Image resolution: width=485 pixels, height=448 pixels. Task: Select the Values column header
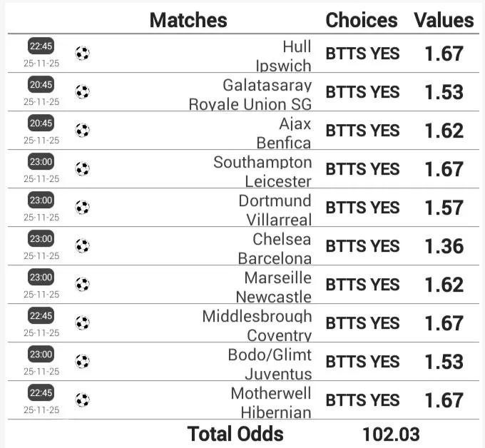pyautogui.click(x=444, y=20)
